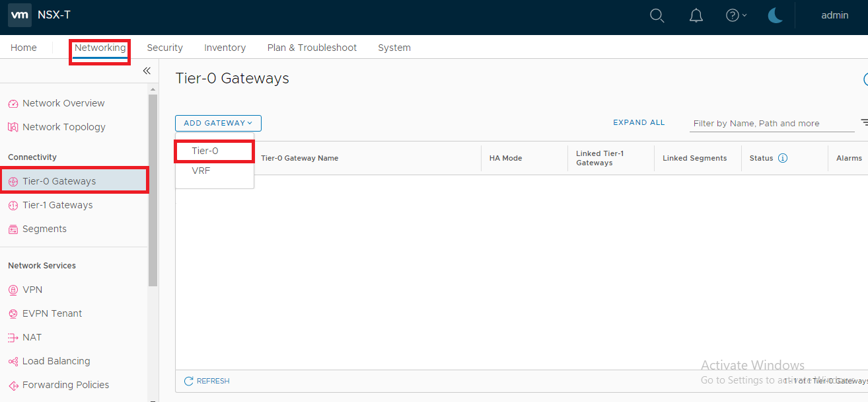The height and width of the screenshot is (402, 868).
Task: Switch to the Inventory tab
Action: pyautogui.click(x=225, y=48)
